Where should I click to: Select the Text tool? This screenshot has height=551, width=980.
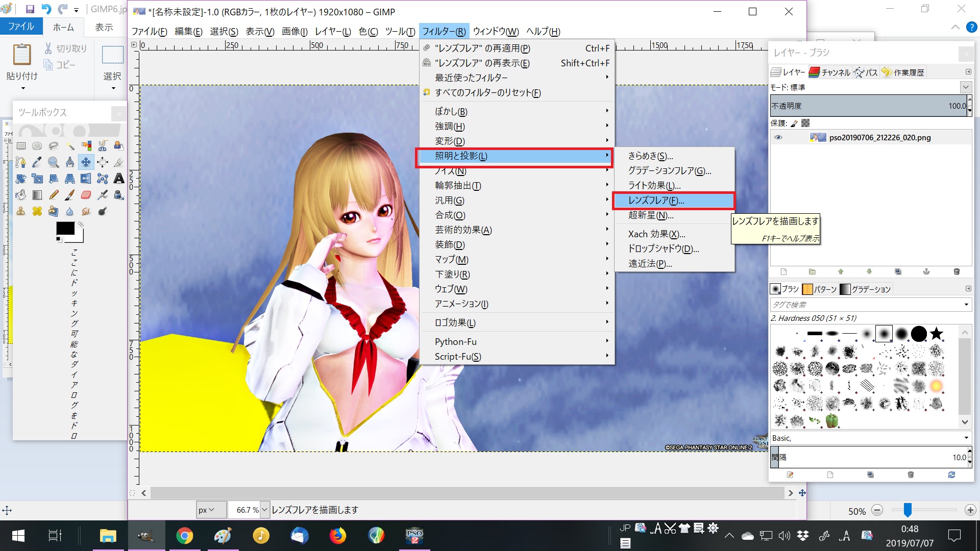(118, 179)
